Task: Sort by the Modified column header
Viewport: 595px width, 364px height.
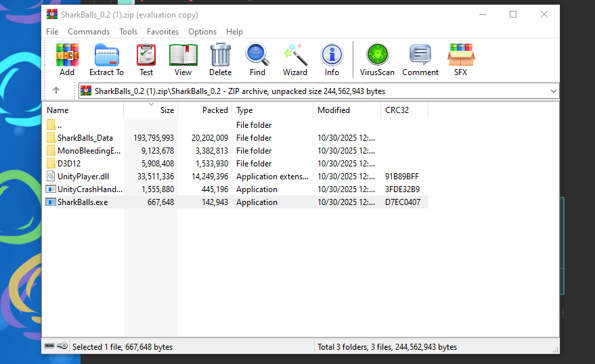Action: [x=347, y=110]
